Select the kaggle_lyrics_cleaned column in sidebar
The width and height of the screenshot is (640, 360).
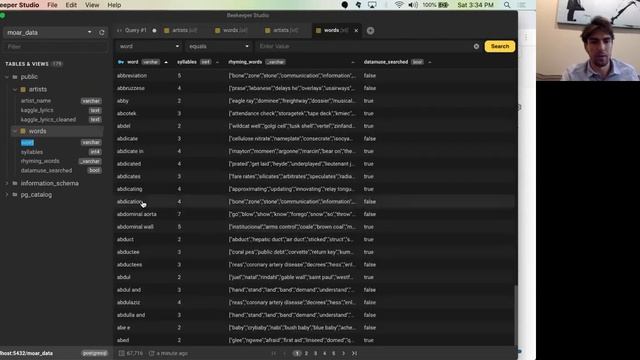48,120
